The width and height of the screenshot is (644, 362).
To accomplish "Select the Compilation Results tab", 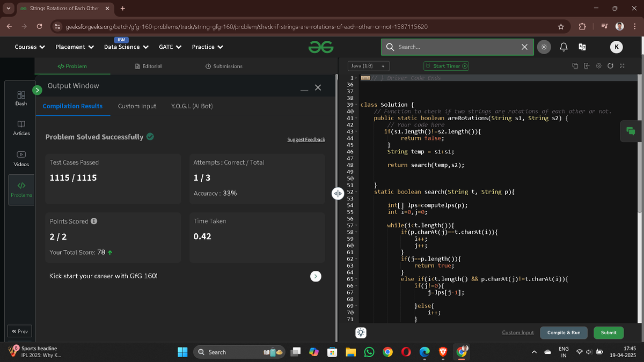I will 72,106.
